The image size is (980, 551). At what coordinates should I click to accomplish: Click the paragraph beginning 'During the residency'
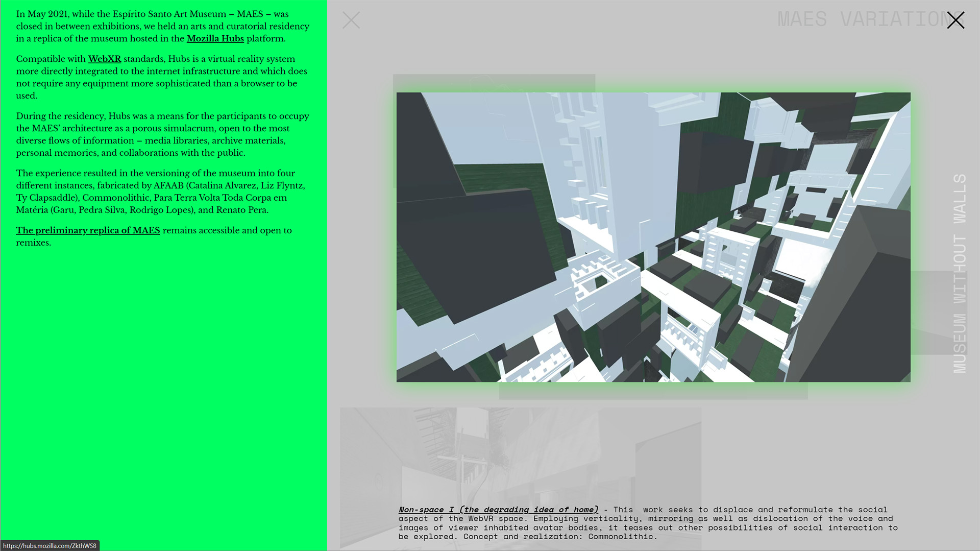(x=163, y=134)
